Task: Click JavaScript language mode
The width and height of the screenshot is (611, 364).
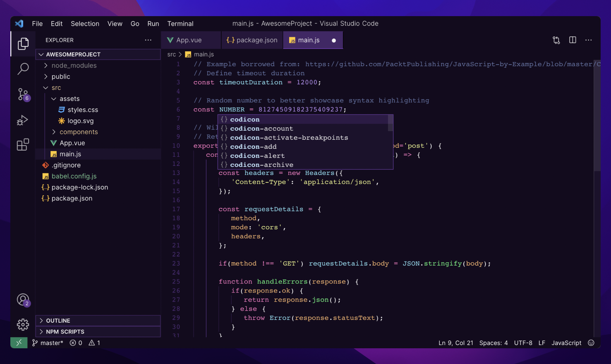Action: tap(566, 343)
